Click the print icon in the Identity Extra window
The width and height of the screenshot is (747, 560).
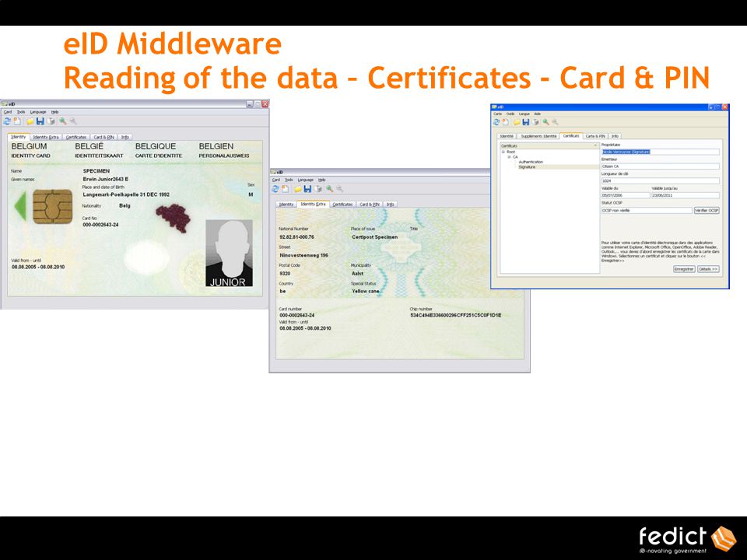[317, 189]
